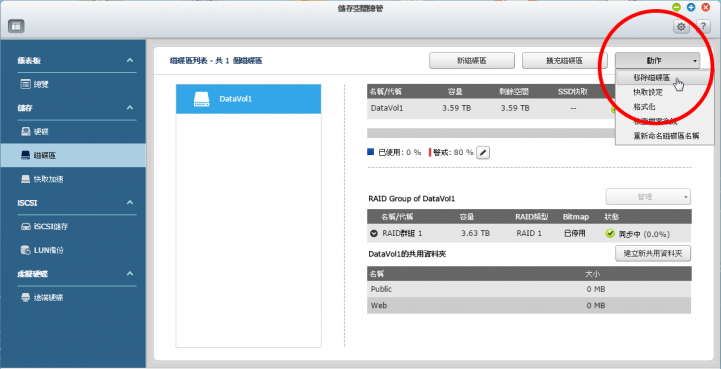Click the green check status icon beside 同步中
Screen dimensions: 721x369
pos(610,234)
